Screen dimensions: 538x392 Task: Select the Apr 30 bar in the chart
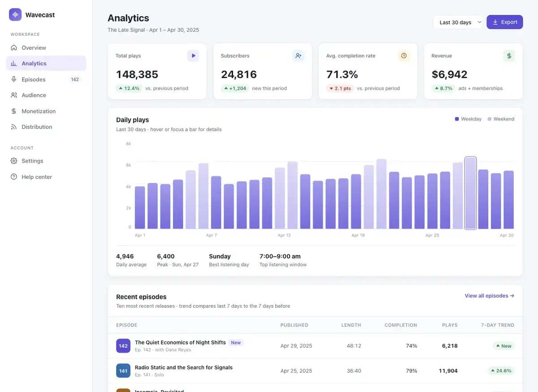[508, 200]
